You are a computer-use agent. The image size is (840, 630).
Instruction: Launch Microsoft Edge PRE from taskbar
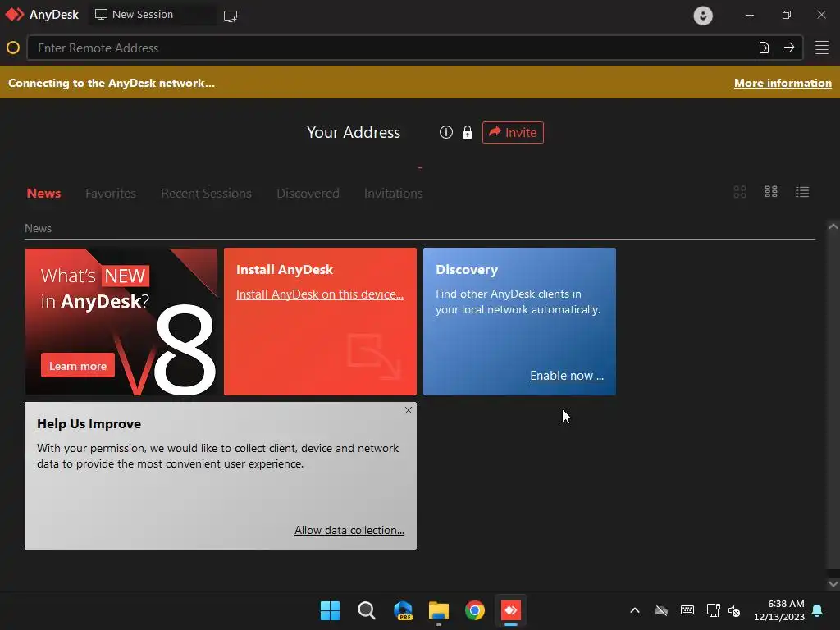[x=403, y=610]
